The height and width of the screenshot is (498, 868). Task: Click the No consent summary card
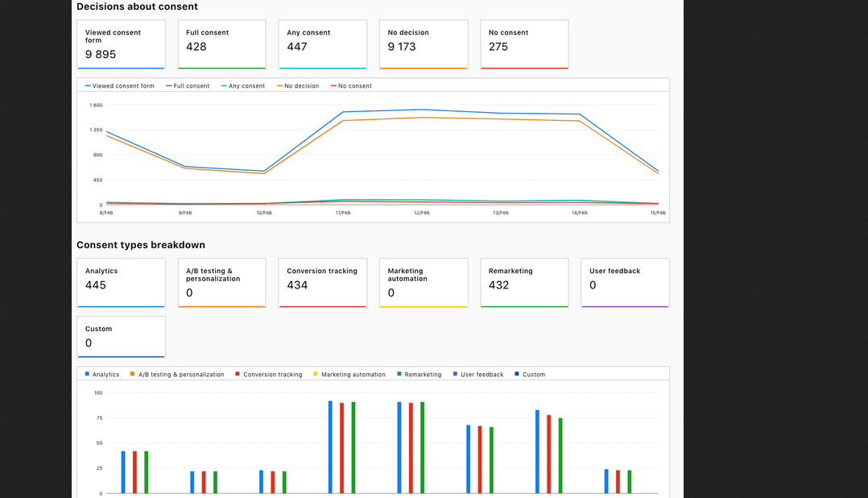click(x=524, y=44)
